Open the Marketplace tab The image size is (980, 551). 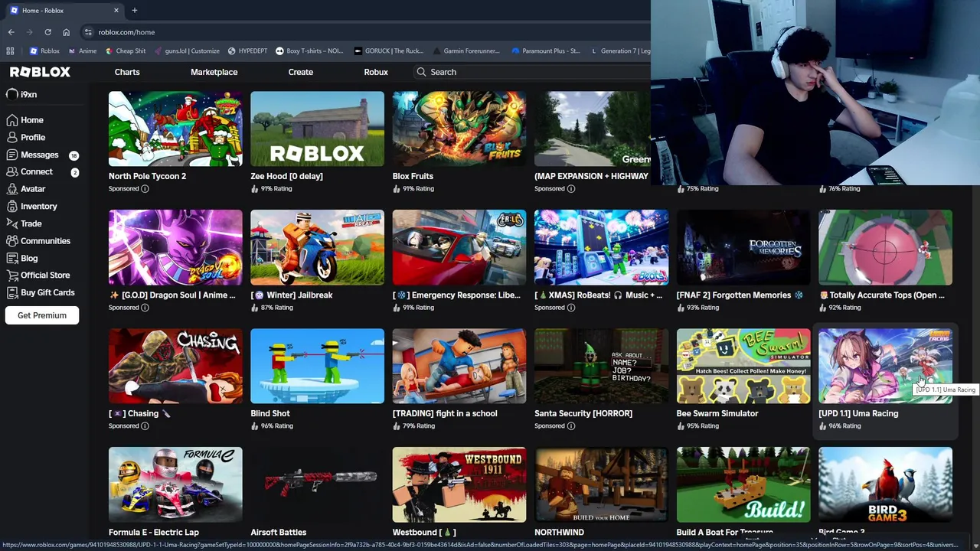[x=214, y=72]
